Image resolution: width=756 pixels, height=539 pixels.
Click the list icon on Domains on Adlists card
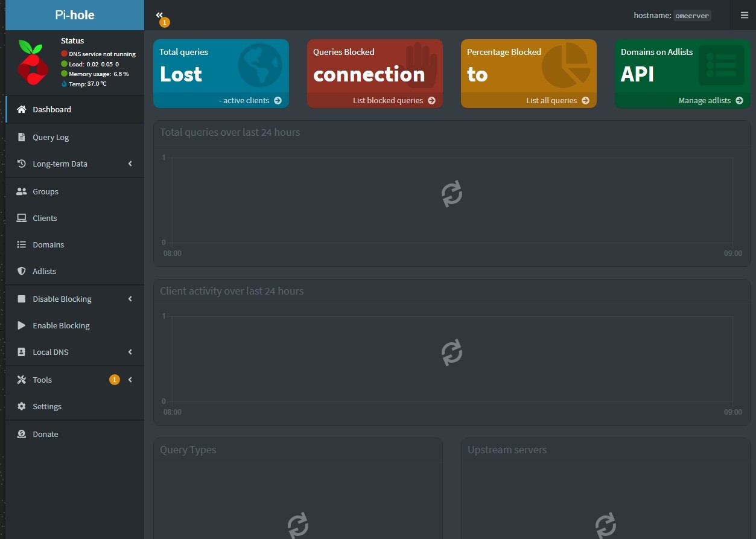tap(721, 65)
